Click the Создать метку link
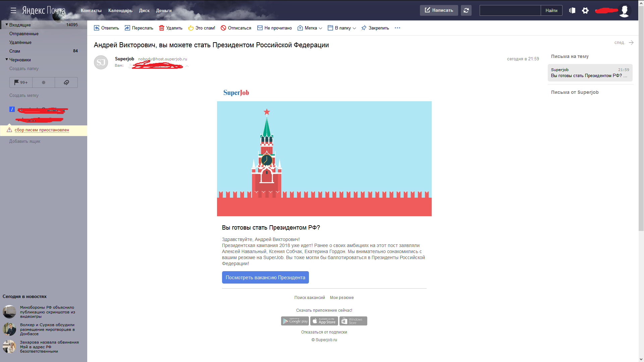 coord(24,96)
